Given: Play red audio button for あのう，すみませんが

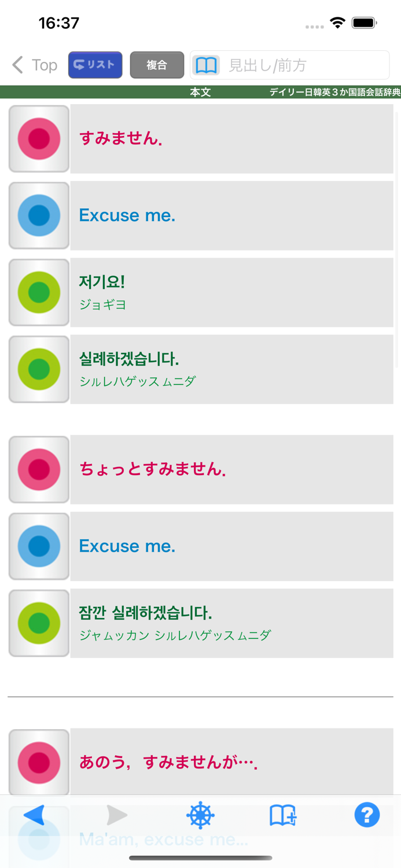Looking at the screenshot, I should pyautogui.click(x=39, y=763).
